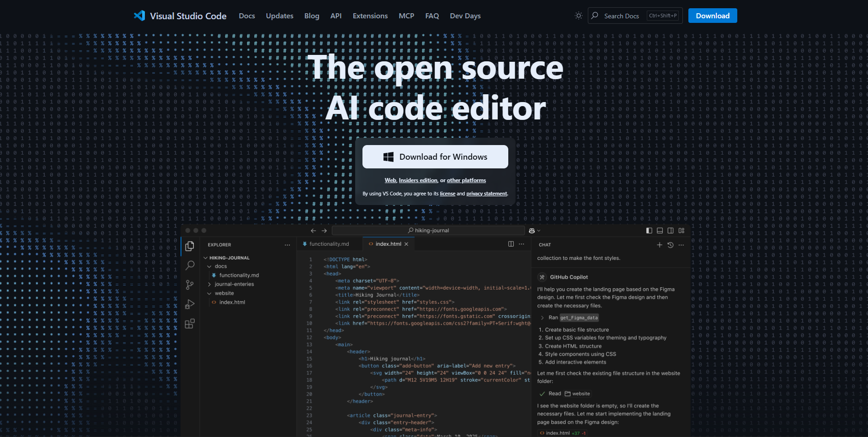Open the Docs menu item

[247, 16]
